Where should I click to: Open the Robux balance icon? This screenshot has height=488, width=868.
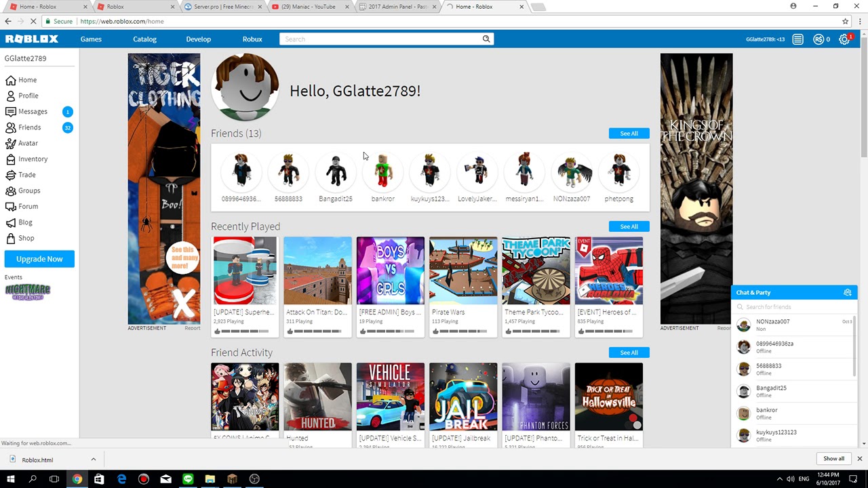(x=818, y=39)
